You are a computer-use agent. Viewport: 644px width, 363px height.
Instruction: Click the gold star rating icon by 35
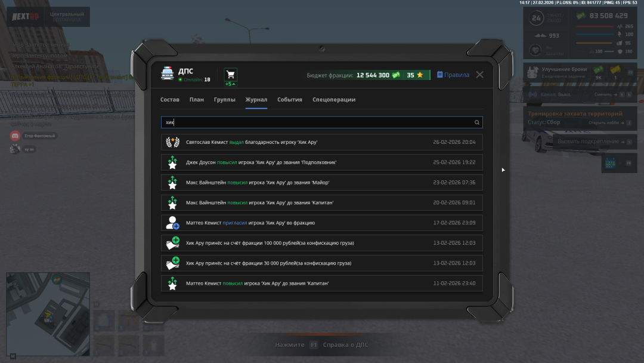[420, 75]
